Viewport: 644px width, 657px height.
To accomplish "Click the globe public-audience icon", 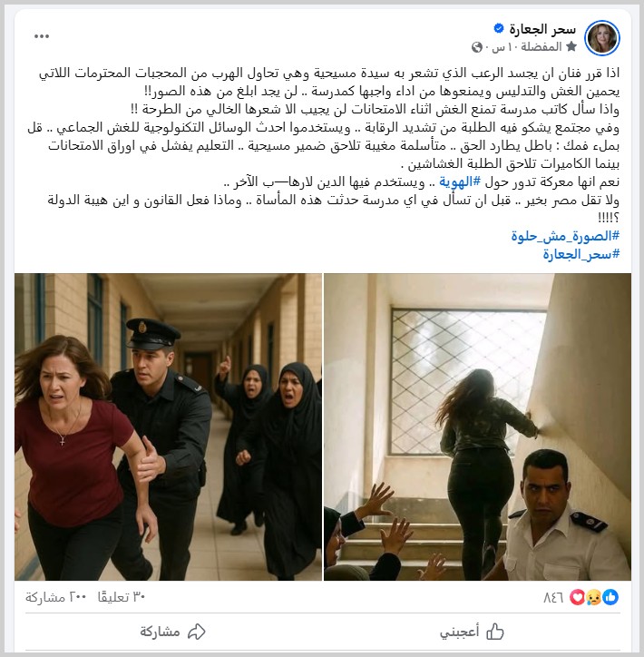I will (477, 47).
